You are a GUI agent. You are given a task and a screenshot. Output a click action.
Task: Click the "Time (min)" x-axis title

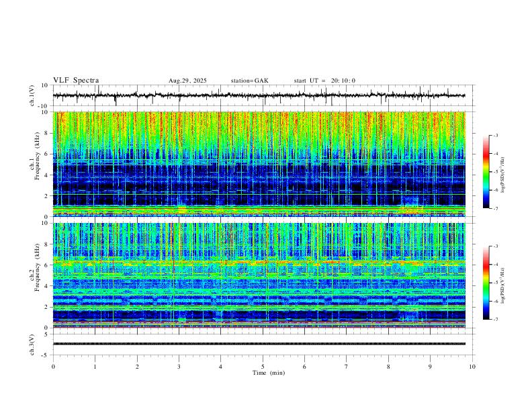pyautogui.click(x=269, y=373)
